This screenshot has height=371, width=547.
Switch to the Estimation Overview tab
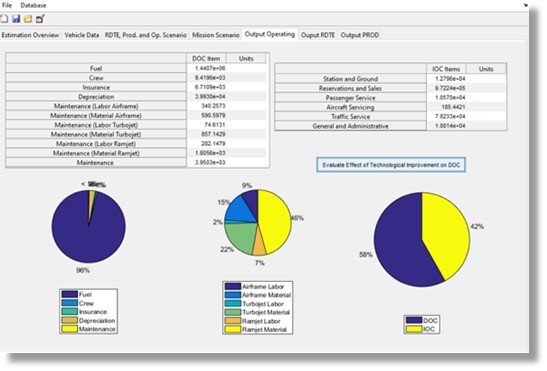30,35
